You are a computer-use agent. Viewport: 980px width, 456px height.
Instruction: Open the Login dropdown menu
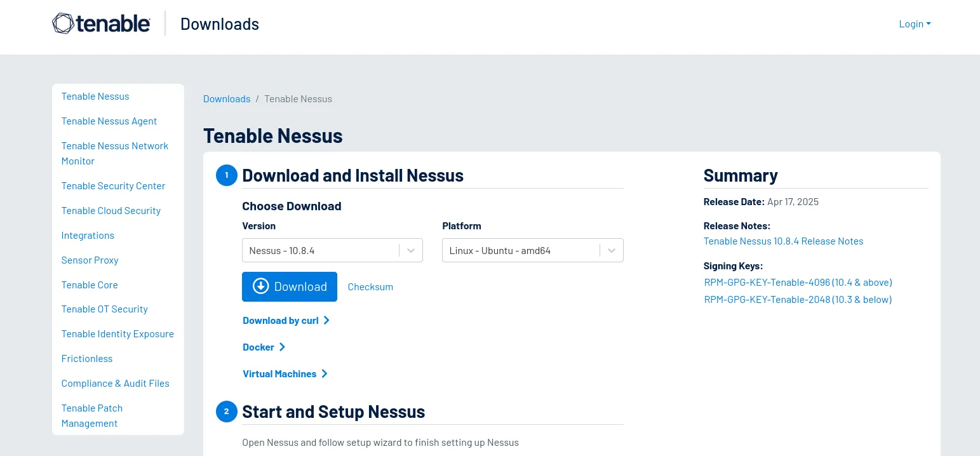915,24
